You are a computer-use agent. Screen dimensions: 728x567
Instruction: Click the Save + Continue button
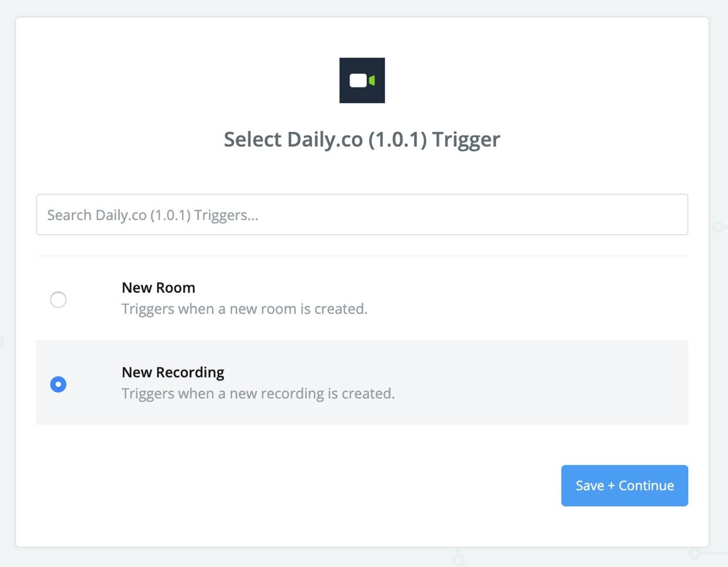point(625,485)
